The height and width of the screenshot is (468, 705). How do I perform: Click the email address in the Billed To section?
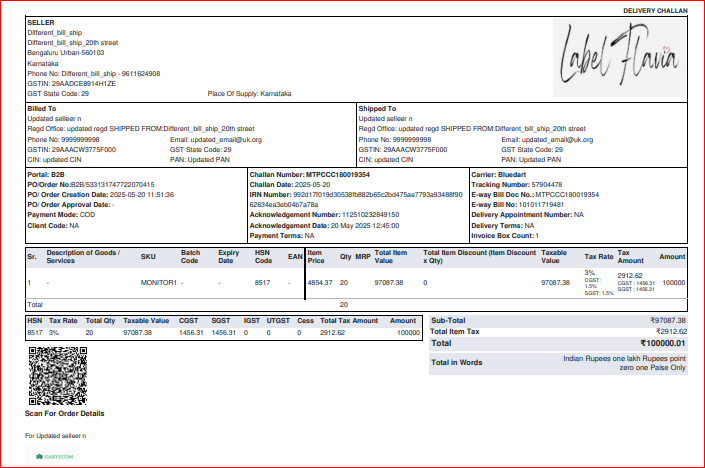(216, 139)
